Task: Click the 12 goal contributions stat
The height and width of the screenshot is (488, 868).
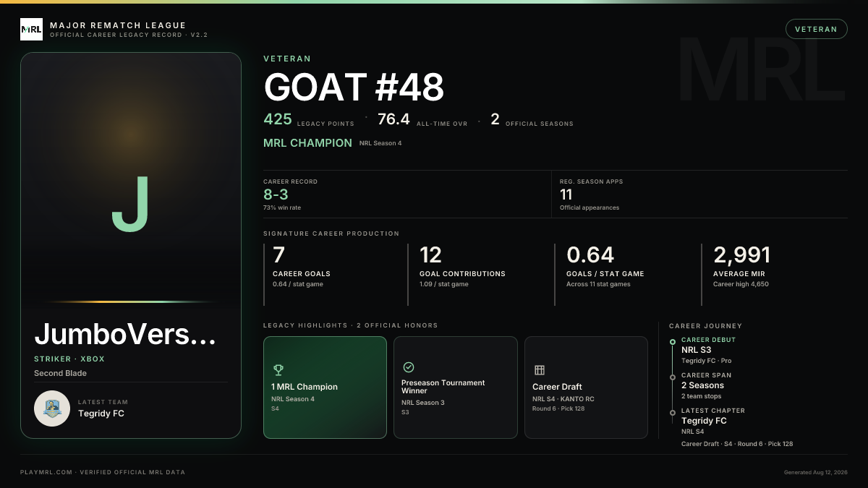Action: click(x=431, y=255)
